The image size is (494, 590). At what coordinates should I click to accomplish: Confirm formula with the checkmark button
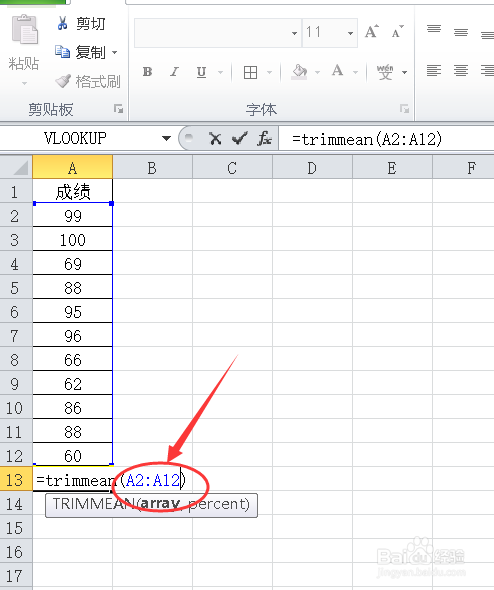click(240, 138)
